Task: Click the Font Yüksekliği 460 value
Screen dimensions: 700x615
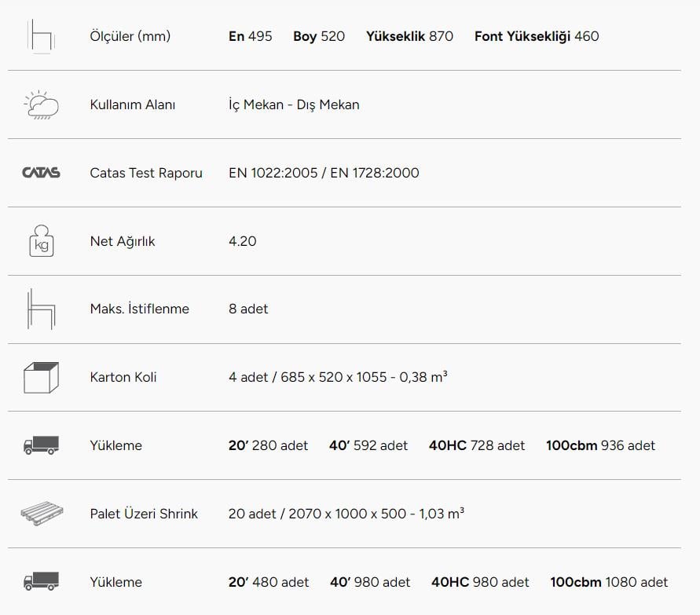Action: [537, 36]
